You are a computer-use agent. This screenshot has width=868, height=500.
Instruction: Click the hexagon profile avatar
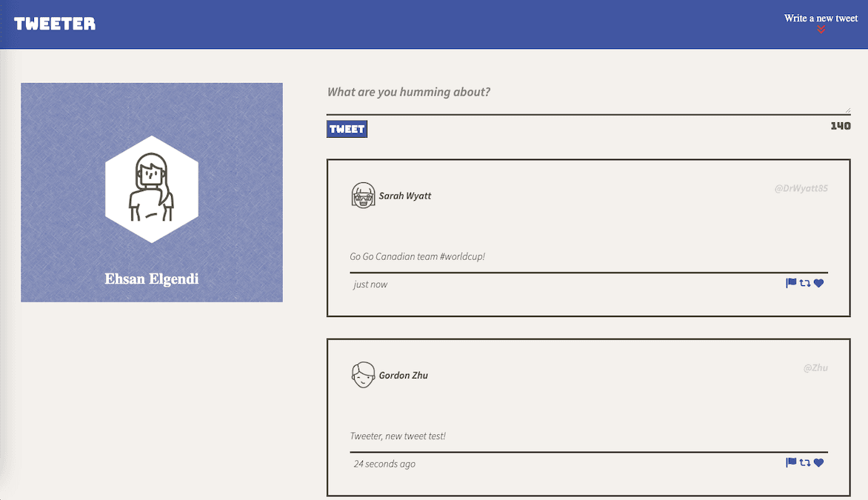[x=152, y=190]
